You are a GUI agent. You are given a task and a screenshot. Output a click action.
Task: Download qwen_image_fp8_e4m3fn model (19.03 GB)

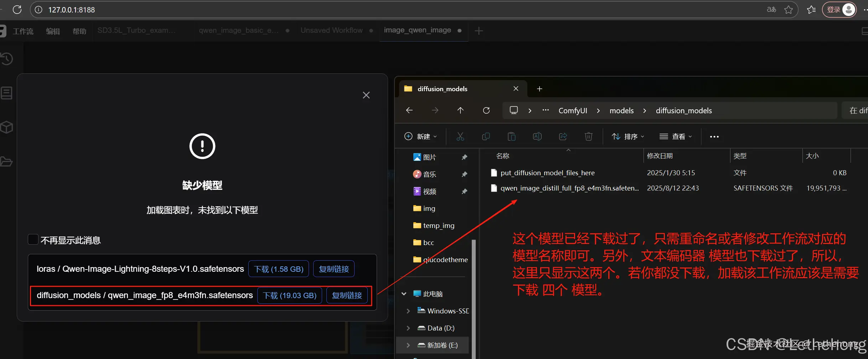click(290, 296)
